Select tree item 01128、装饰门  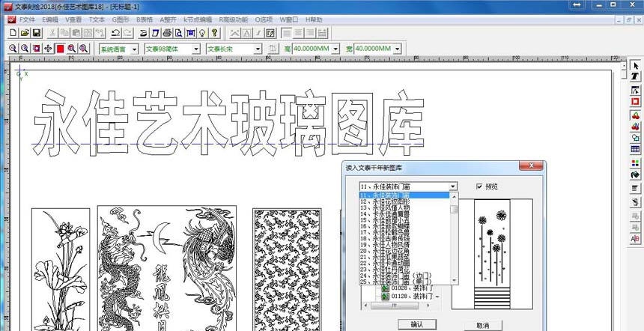click(x=410, y=296)
